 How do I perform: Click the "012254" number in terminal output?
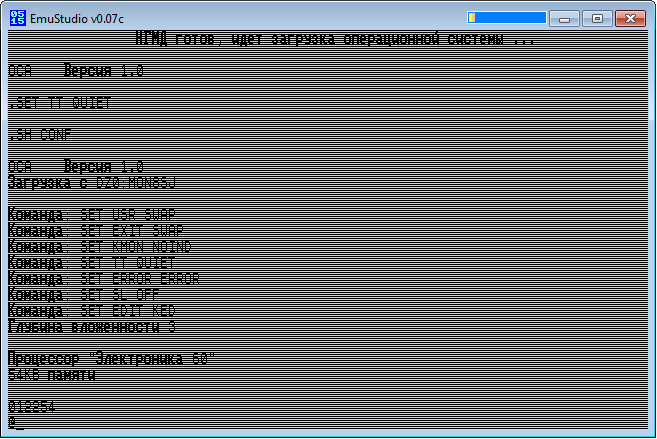32,407
